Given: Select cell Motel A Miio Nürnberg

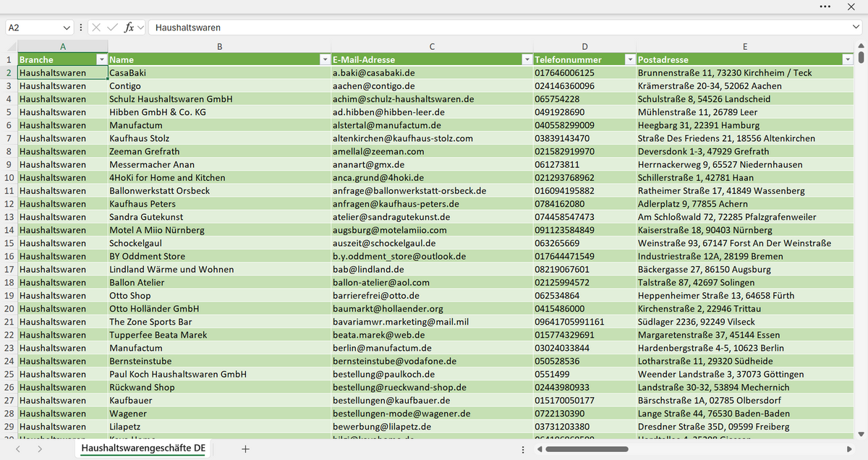Looking at the screenshot, I should tap(219, 230).
